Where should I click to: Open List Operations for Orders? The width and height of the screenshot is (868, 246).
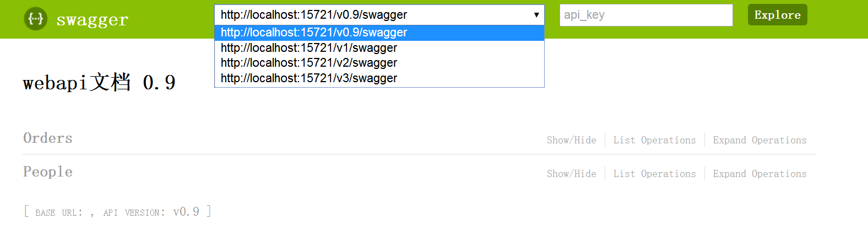click(x=654, y=140)
